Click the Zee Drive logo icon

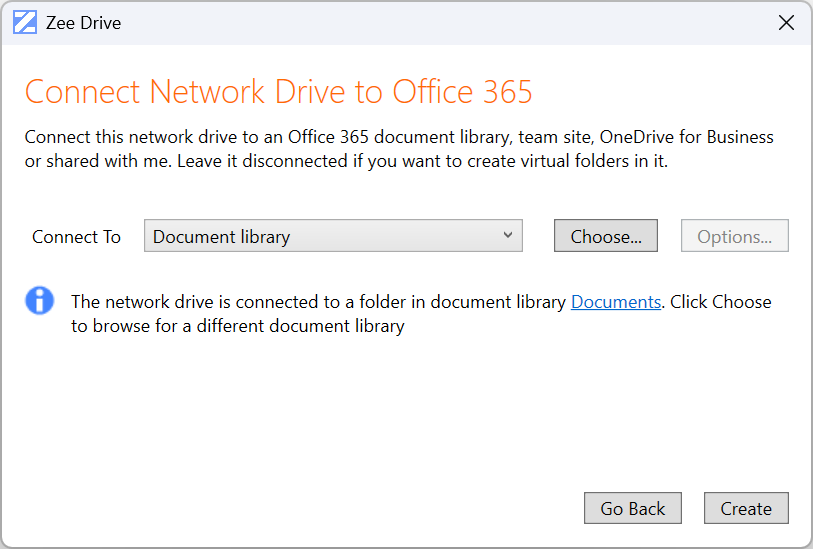point(25,22)
